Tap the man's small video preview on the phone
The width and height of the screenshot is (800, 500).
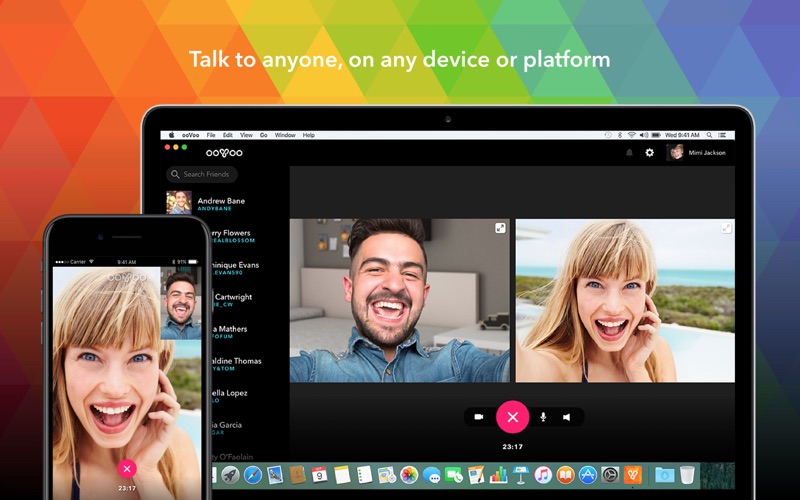coord(181,303)
